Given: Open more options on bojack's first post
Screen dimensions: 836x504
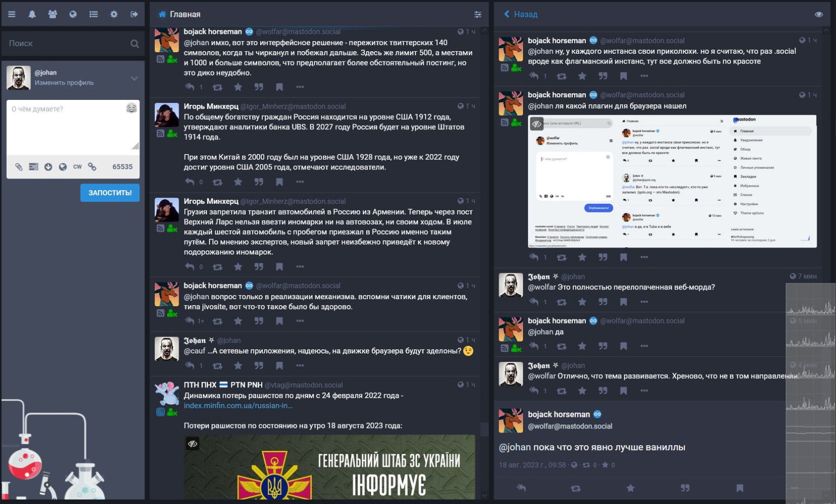Looking at the screenshot, I should pos(300,87).
